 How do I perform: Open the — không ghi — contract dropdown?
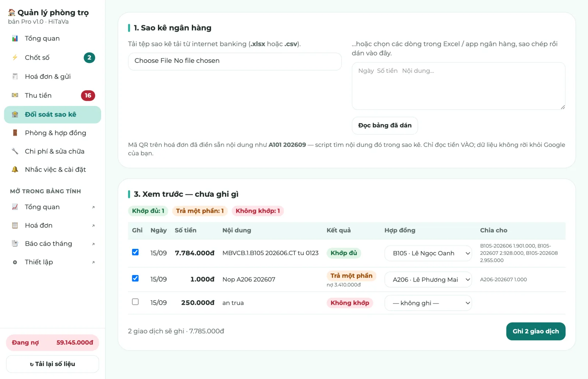pos(428,303)
